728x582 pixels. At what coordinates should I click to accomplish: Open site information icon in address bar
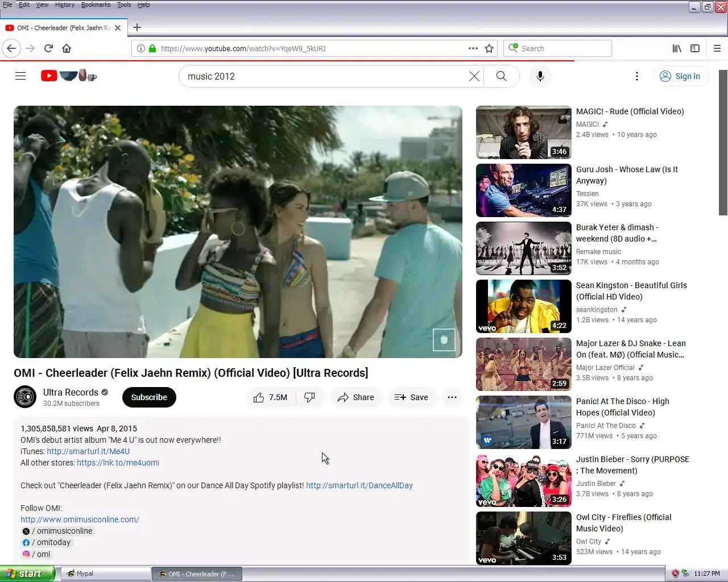point(141,48)
